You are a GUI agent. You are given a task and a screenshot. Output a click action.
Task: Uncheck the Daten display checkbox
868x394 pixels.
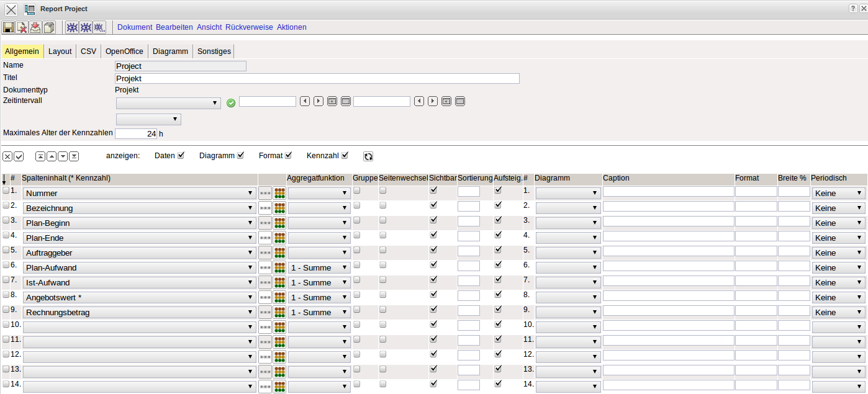click(x=181, y=155)
